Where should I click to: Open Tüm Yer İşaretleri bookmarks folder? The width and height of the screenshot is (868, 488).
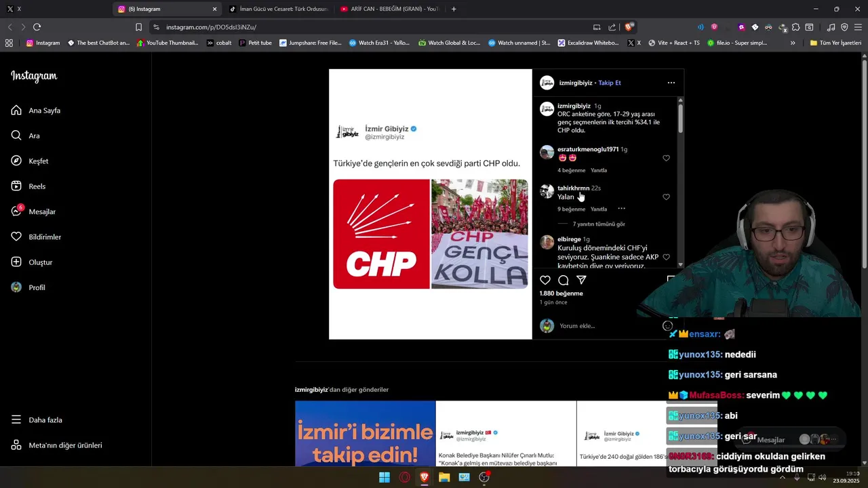coord(835,43)
